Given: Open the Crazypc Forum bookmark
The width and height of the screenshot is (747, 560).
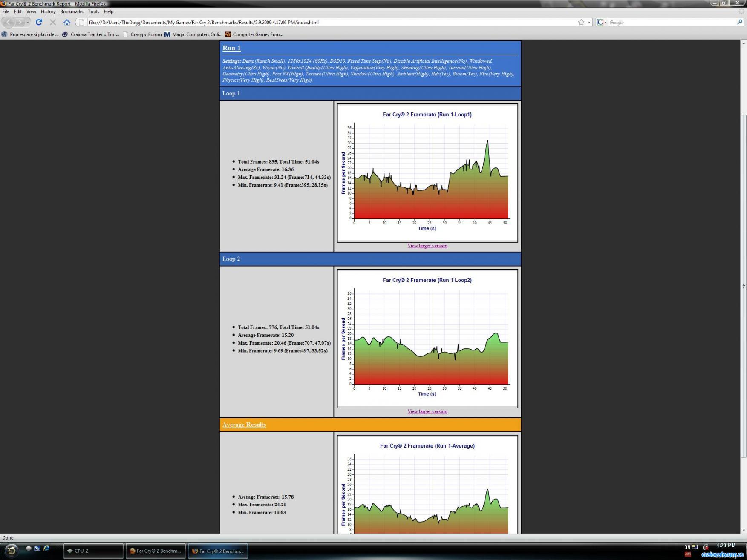Looking at the screenshot, I should pos(142,34).
